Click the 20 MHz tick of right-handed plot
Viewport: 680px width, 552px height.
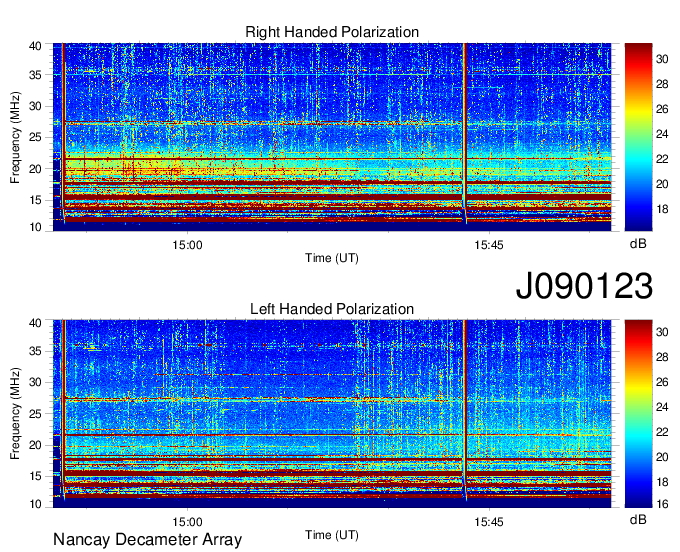pos(35,169)
